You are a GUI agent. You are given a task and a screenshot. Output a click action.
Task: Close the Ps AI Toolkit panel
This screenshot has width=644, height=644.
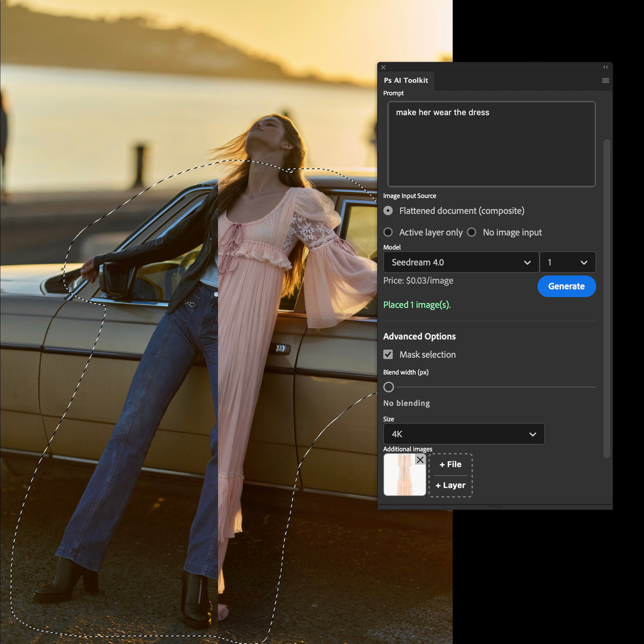tap(383, 68)
